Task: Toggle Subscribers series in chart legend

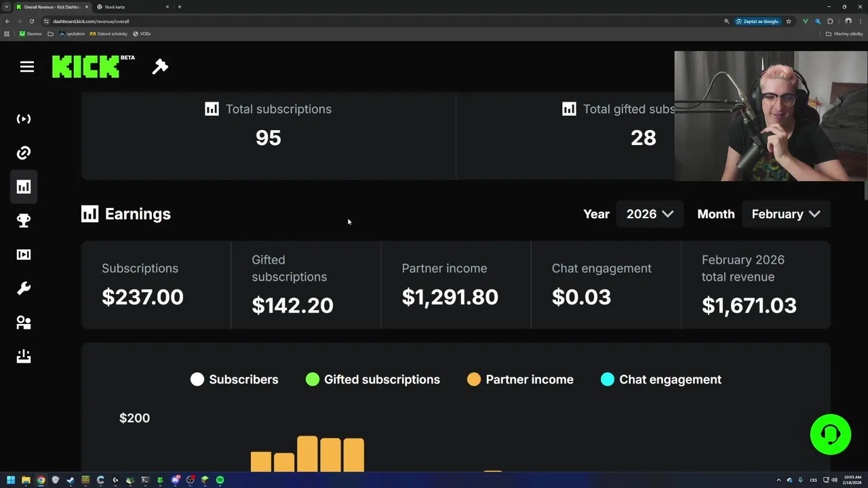Action: [235, 380]
